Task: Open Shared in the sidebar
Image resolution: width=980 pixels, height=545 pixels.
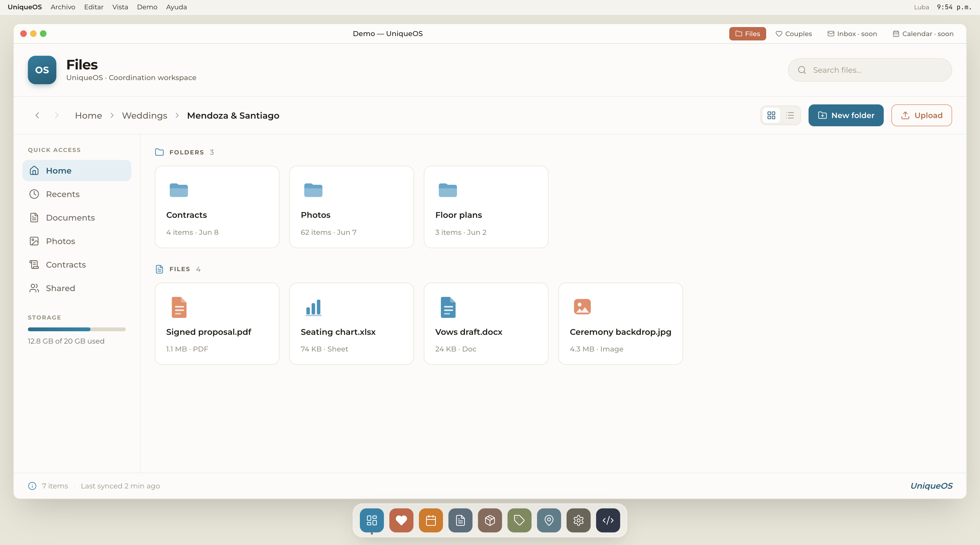Action: [77, 288]
